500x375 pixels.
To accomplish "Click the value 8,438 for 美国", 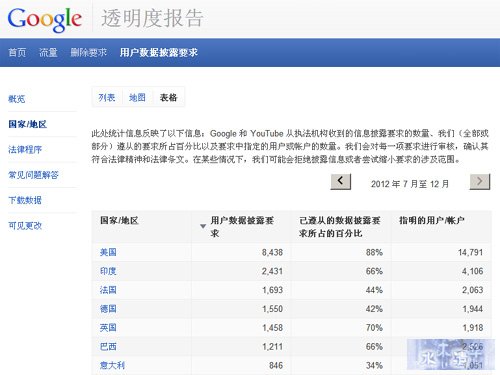I will tap(272, 252).
